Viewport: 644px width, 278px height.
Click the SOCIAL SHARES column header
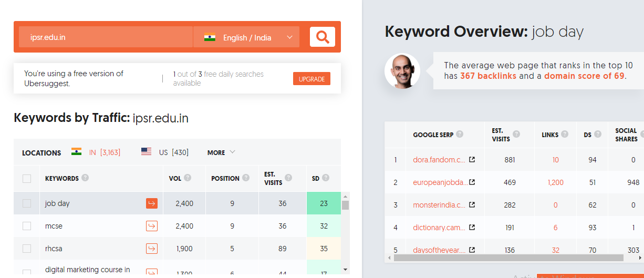(626, 135)
